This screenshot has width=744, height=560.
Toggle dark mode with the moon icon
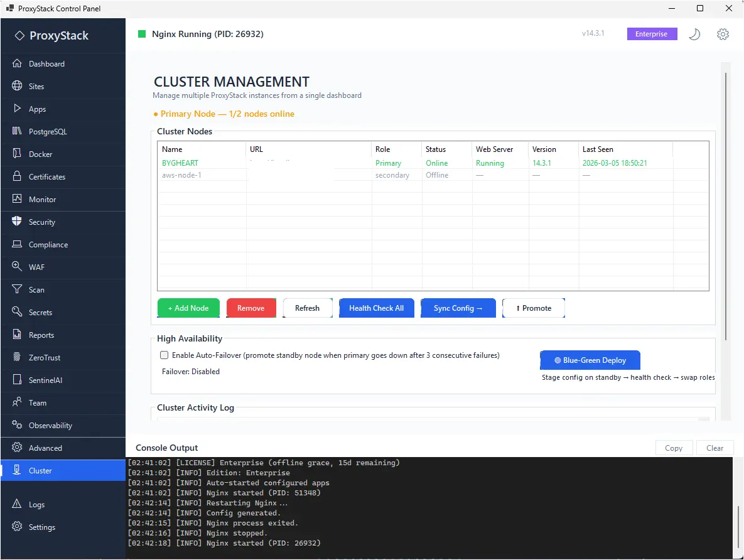click(x=694, y=34)
